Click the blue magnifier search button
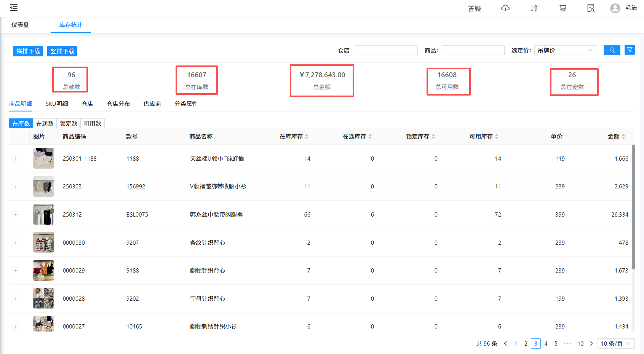 (612, 50)
